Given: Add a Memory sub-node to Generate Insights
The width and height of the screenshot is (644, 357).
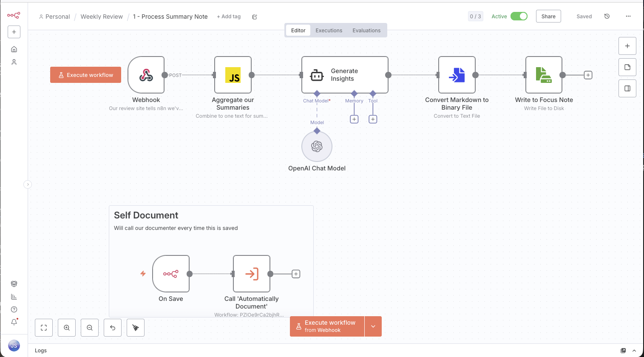Looking at the screenshot, I should pos(354,119).
